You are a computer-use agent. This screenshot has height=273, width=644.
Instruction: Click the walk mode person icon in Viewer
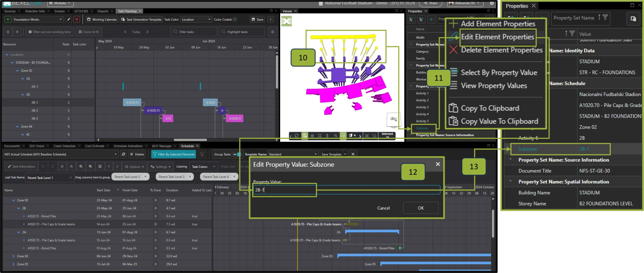click(327, 136)
